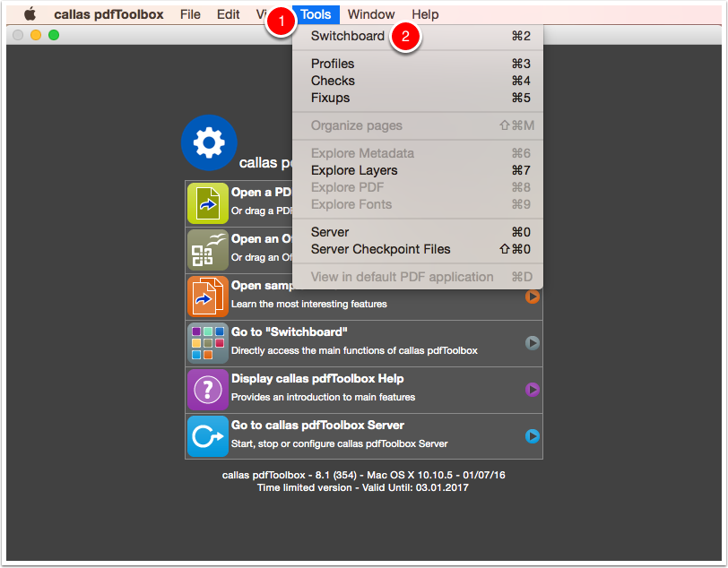Click the Open an Office document icon
Screen dimensions: 728x568
tap(207, 250)
